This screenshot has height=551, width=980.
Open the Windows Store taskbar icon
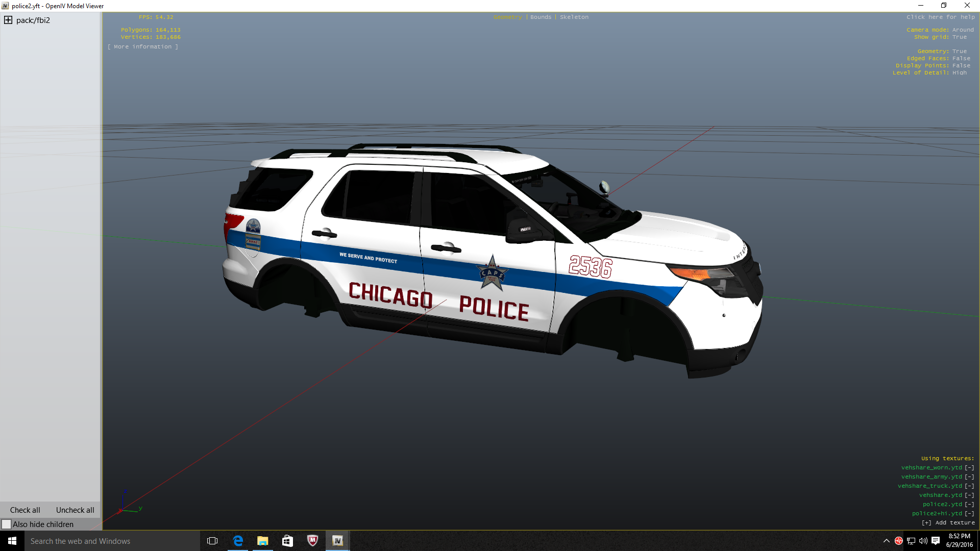[287, 541]
